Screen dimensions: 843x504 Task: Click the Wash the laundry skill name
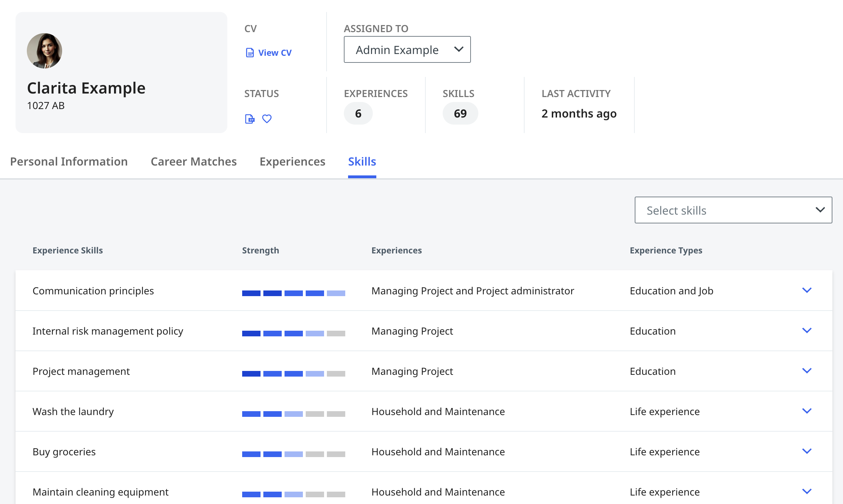(x=73, y=412)
